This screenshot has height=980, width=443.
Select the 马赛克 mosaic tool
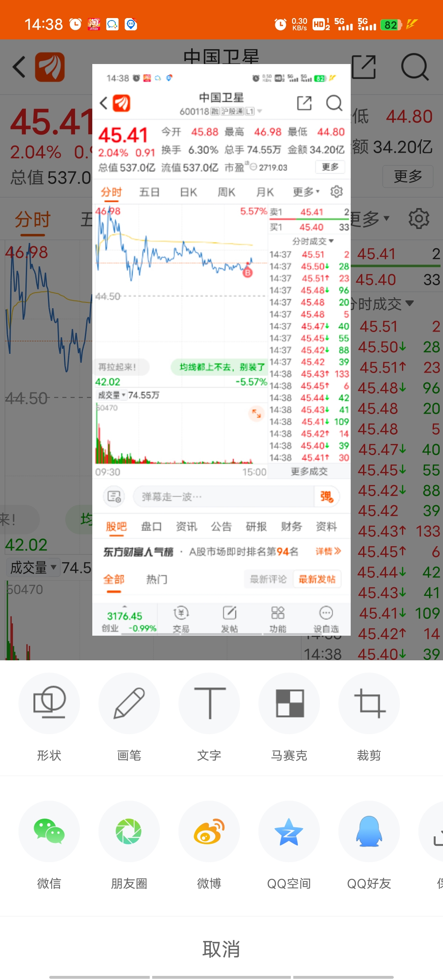coord(289,703)
